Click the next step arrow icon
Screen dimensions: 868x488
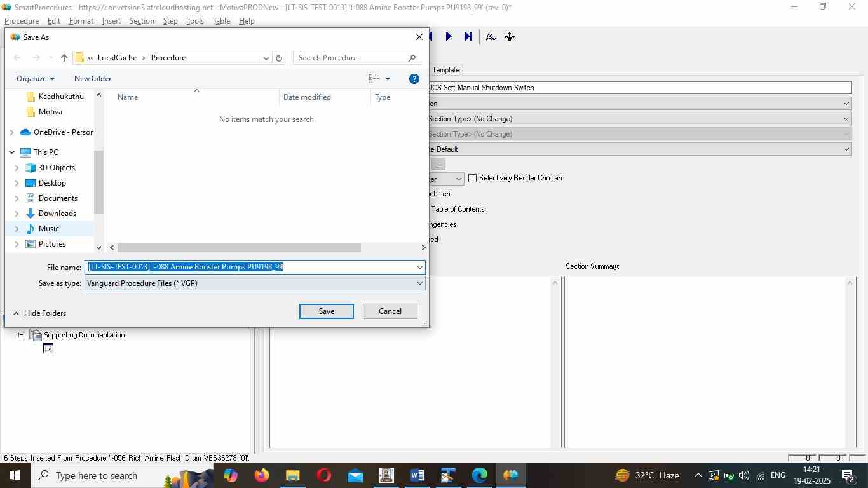tap(449, 37)
